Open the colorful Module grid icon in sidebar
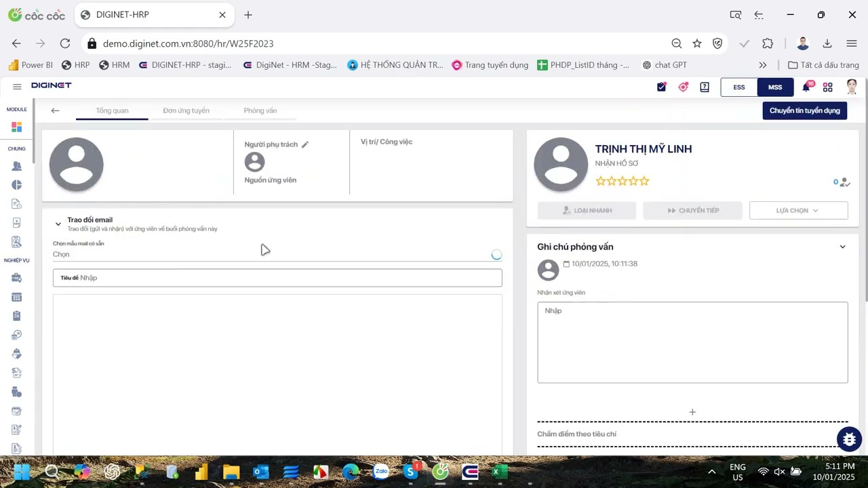The height and width of the screenshot is (488, 868). coord(17,127)
